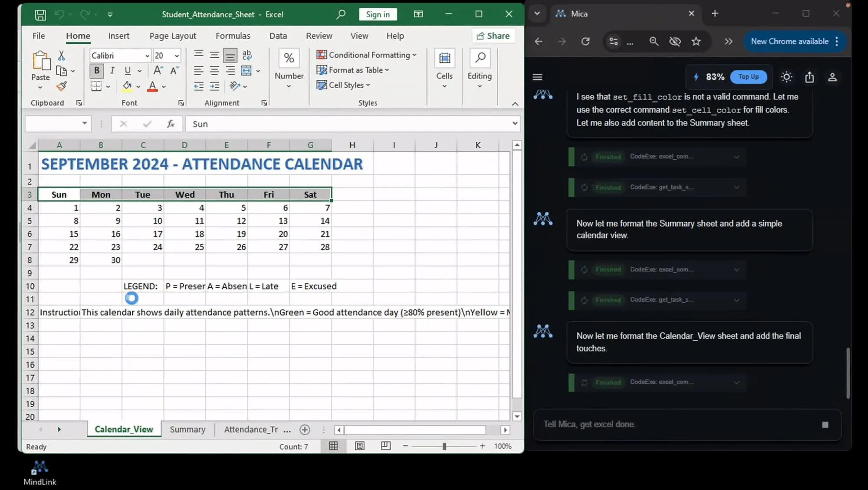Open the File menu

(x=39, y=36)
